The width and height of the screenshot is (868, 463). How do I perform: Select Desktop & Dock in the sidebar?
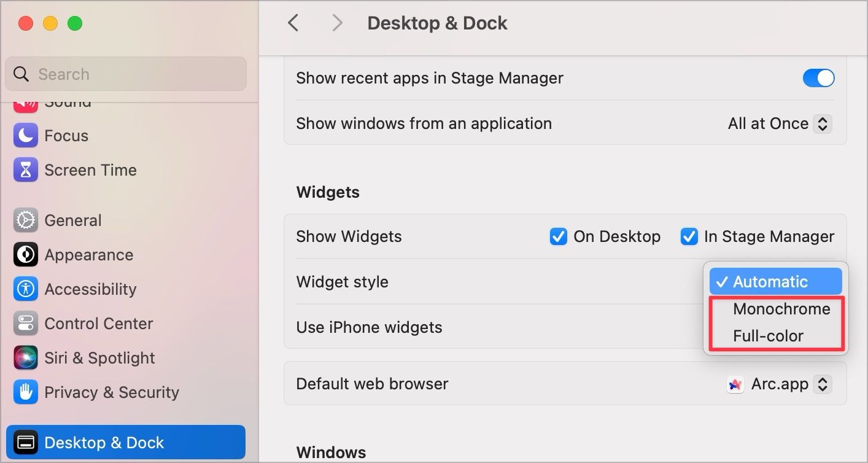pos(126,443)
